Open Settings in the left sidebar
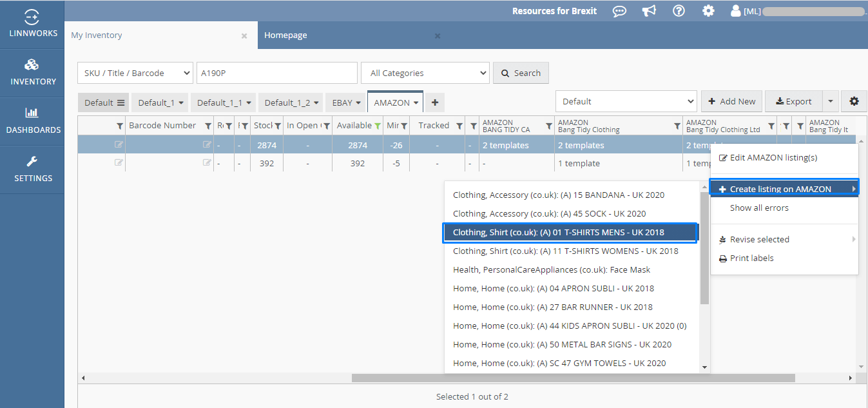 [x=32, y=169]
